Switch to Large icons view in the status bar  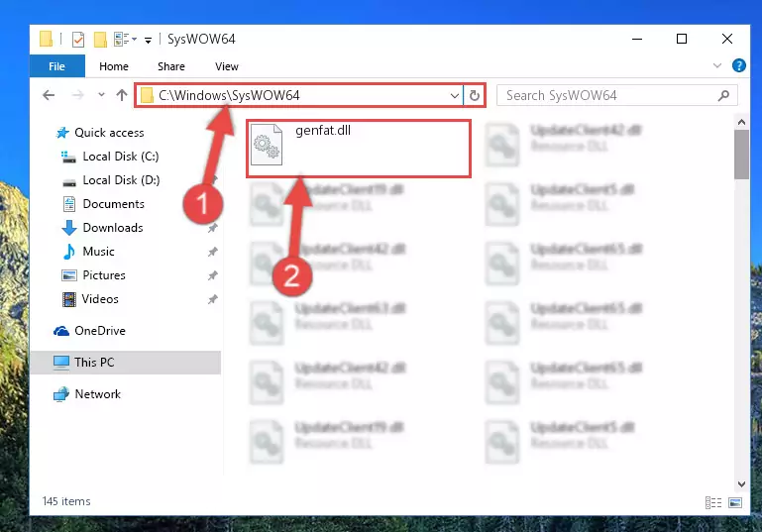[x=735, y=502]
